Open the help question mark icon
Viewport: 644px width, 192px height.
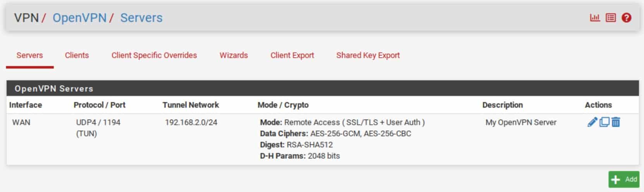coord(626,18)
